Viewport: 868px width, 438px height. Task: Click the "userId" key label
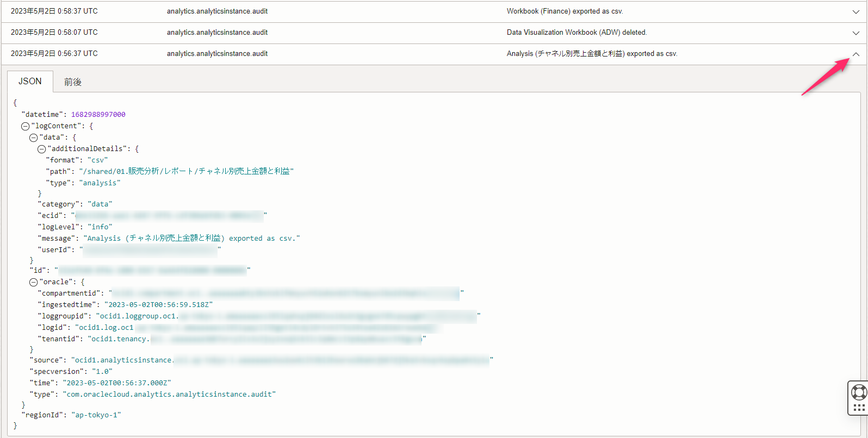coord(54,250)
